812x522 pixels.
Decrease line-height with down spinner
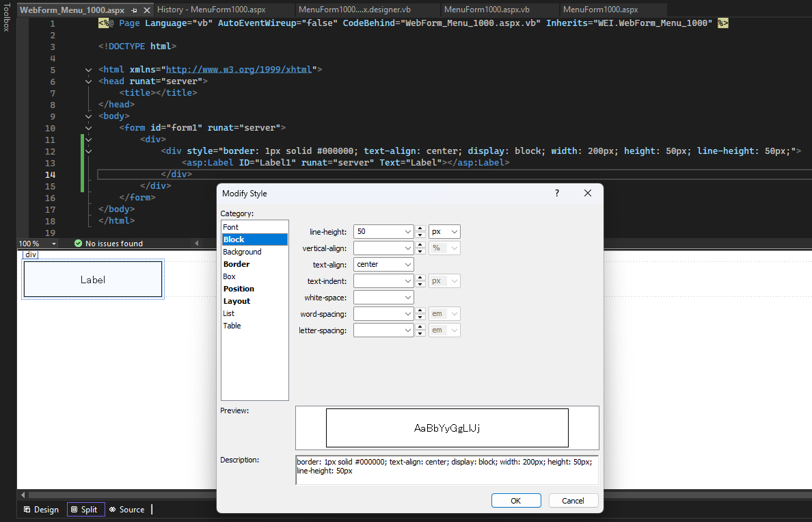point(420,235)
